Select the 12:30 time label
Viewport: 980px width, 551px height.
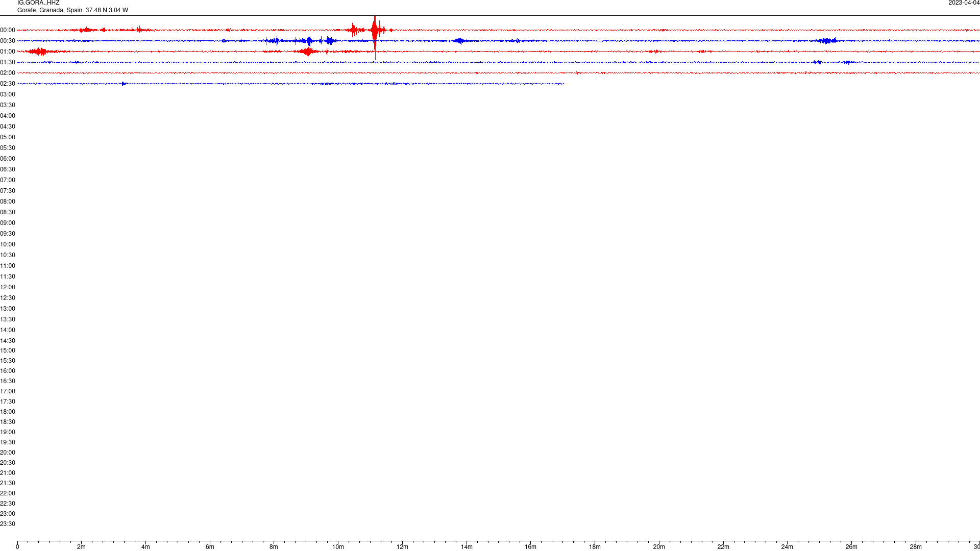[x=8, y=298]
